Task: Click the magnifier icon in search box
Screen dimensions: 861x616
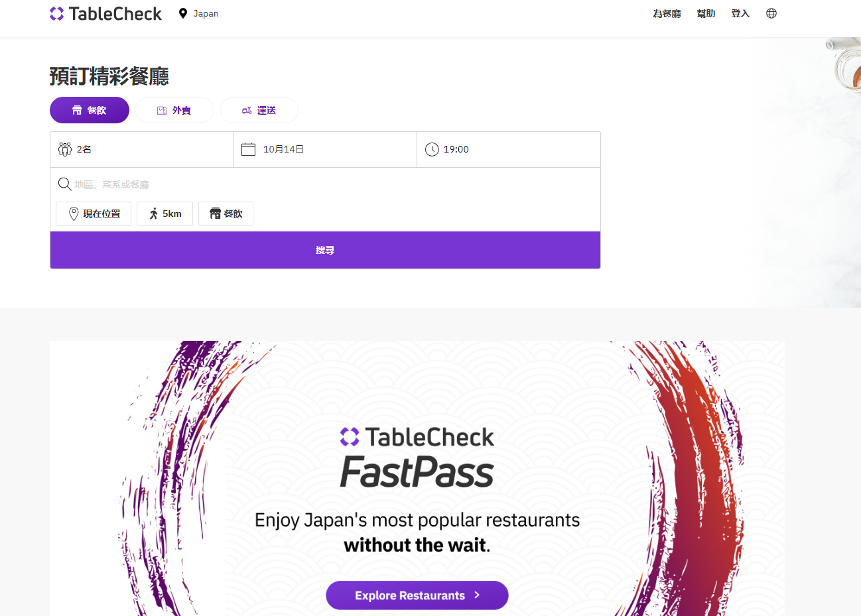Action: 64,184
